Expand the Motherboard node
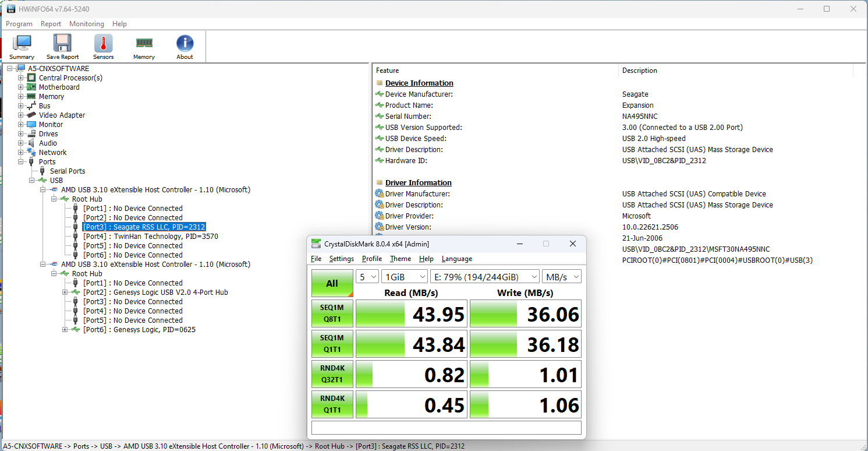 coord(21,87)
